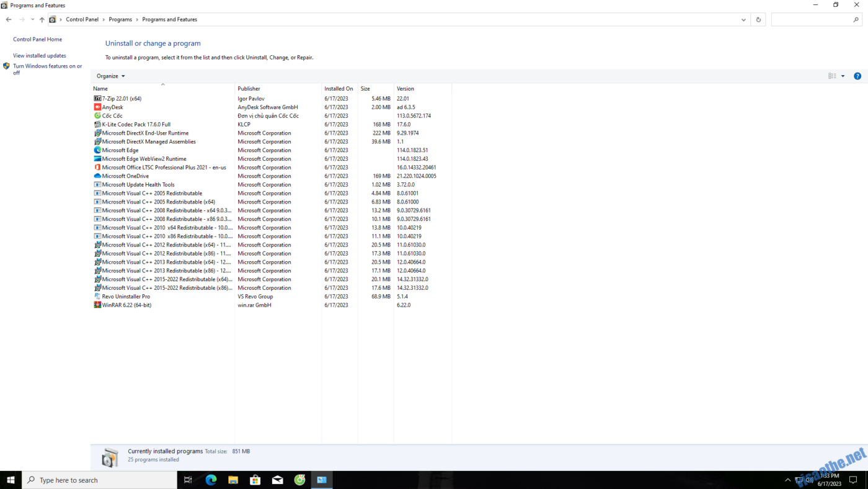This screenshot has width=868, height=489.
Task: Click Programs and Features breadcrumb
Action: pyautogui.click(x=170, y=20)
